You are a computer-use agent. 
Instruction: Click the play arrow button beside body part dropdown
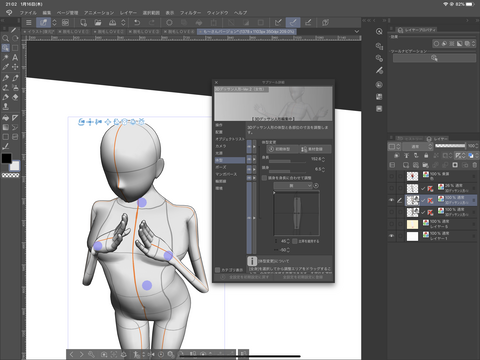pos(316,186)
